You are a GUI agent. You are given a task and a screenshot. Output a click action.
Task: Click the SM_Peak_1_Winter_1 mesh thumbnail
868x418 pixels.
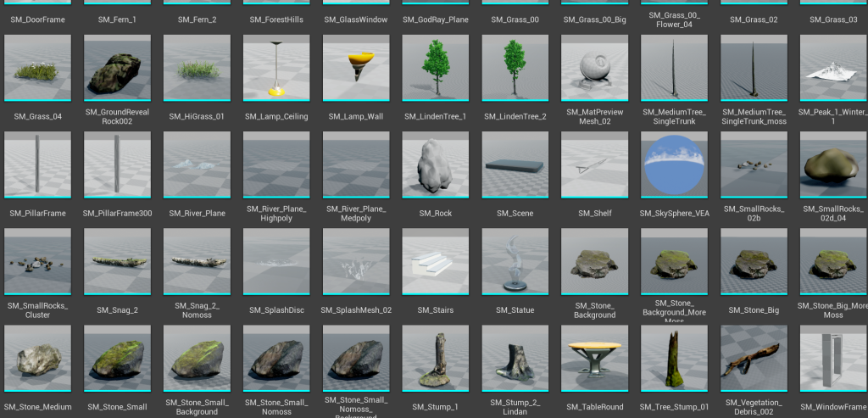click(x=834, y=68)
